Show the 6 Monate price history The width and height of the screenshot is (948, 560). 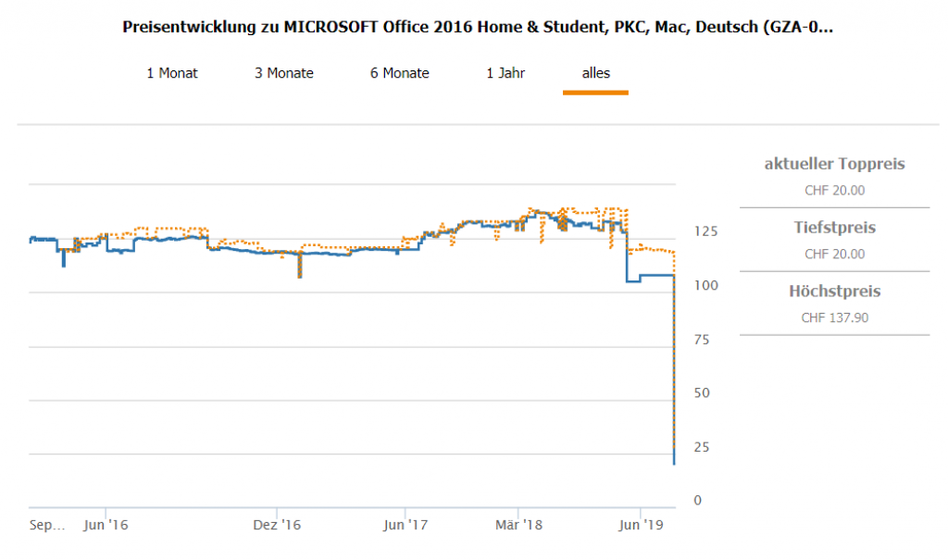tap(400, 73)
